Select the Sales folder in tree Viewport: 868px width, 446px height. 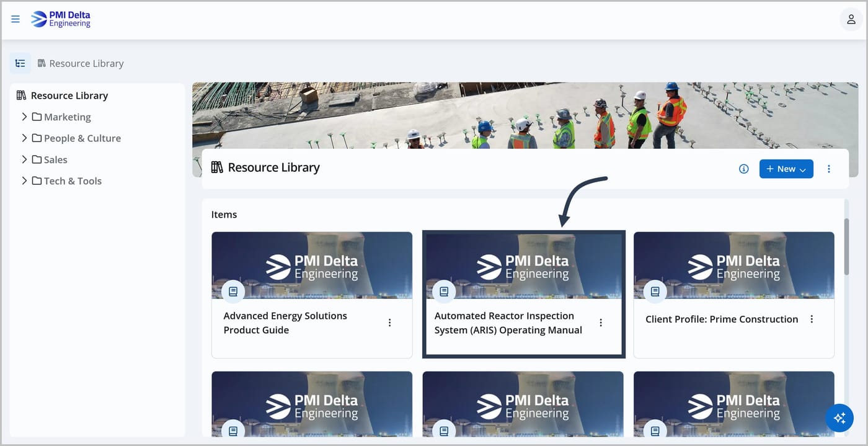55,159
